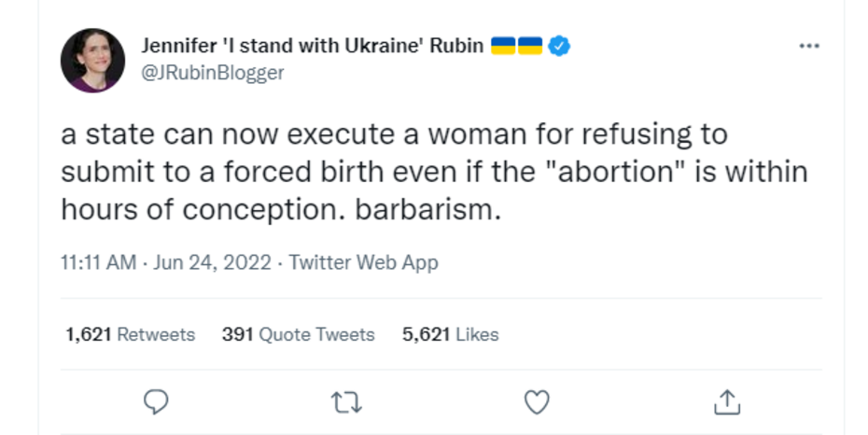The image size is (868, 435).
Task: View the 5,621 Likes list
Action: coord(450,334)
